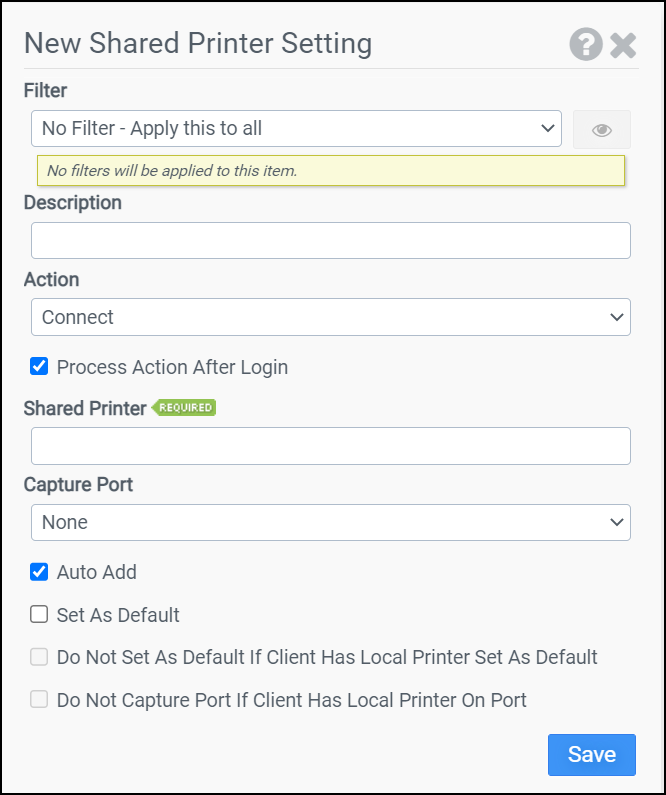Image resolution: width=666 pixels, height=795 pixels.
Task: Open the help question mark icon
Action: point(586,45)
